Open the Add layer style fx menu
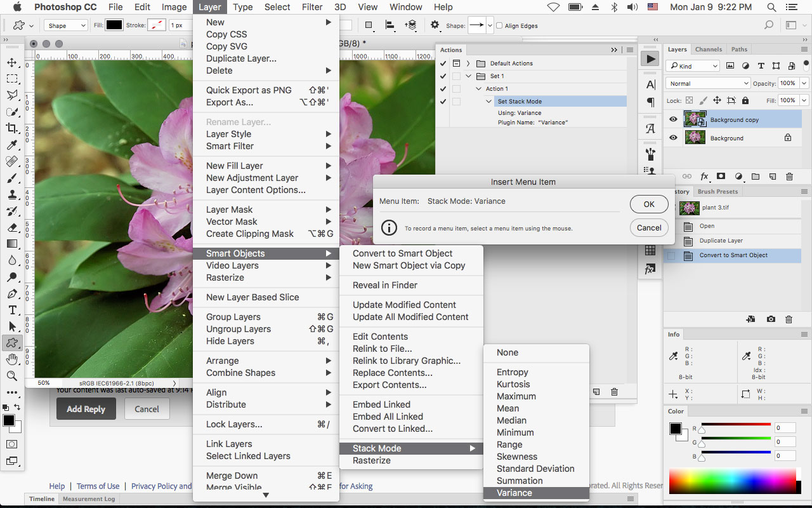 [x=703, y=177]
